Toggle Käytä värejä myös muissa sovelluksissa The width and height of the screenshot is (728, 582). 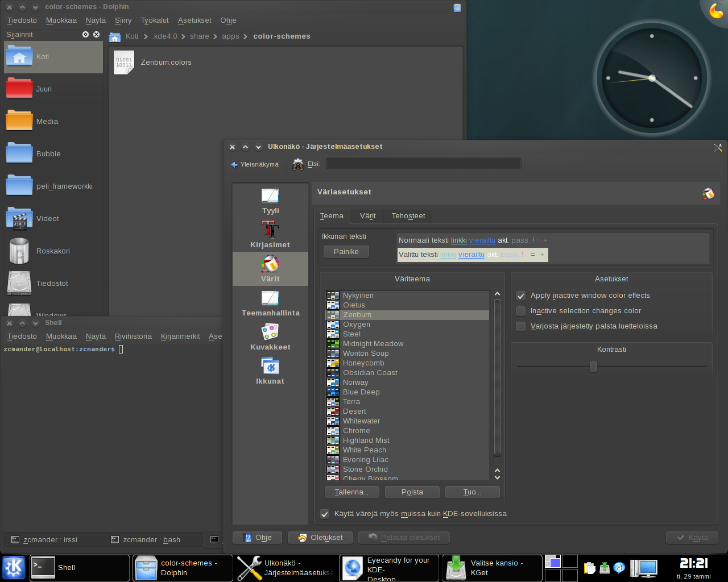(x=325, y=514)
